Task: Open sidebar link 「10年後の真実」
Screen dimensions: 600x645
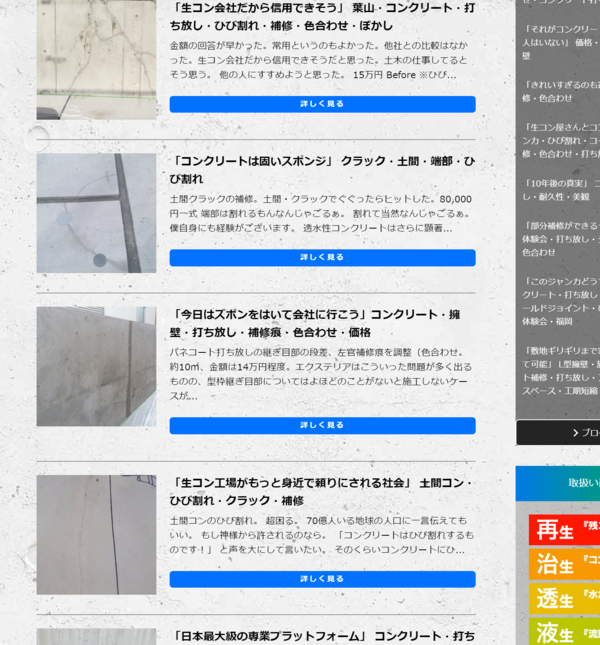Action: tap(561, 190)
